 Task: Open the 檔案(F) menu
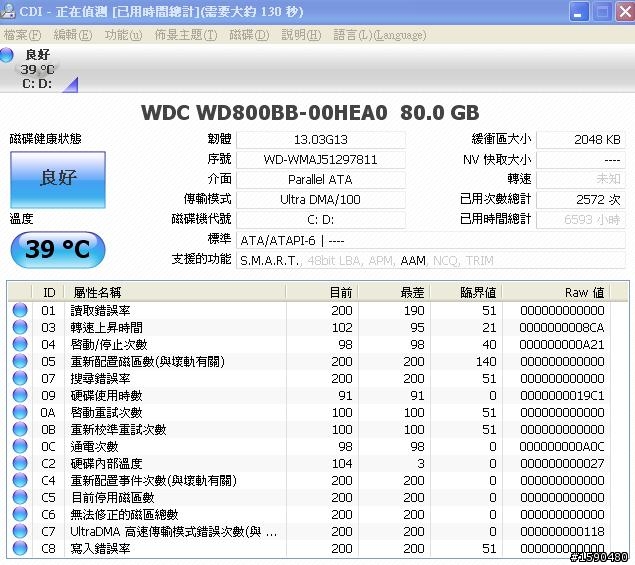coord(22,35)
